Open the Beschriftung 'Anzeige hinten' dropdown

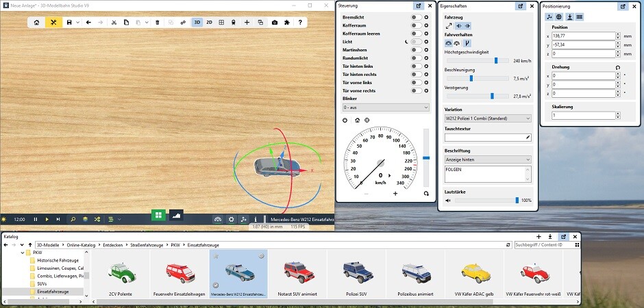pyautogui.click(x=488, y=159)
